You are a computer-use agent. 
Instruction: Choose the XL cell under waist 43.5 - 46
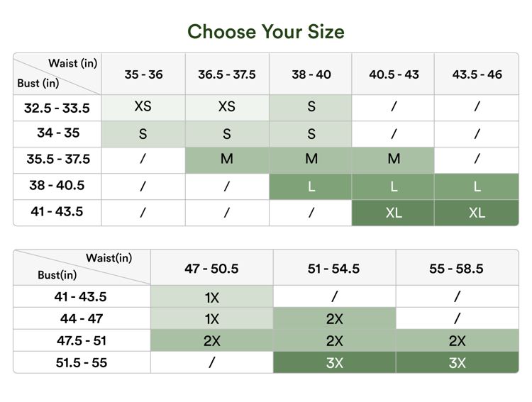(x=477, y=213)
